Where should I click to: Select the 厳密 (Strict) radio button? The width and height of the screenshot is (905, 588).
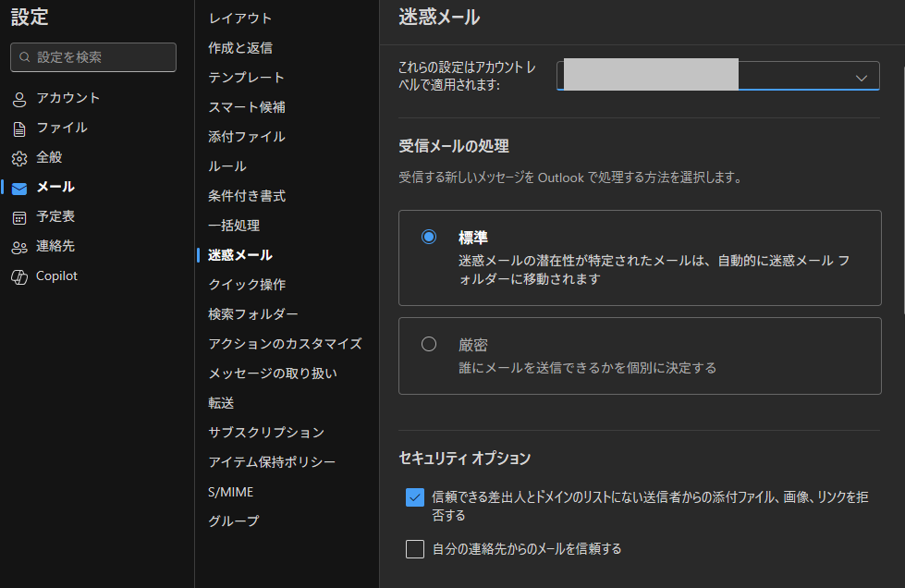coord(429,344)
